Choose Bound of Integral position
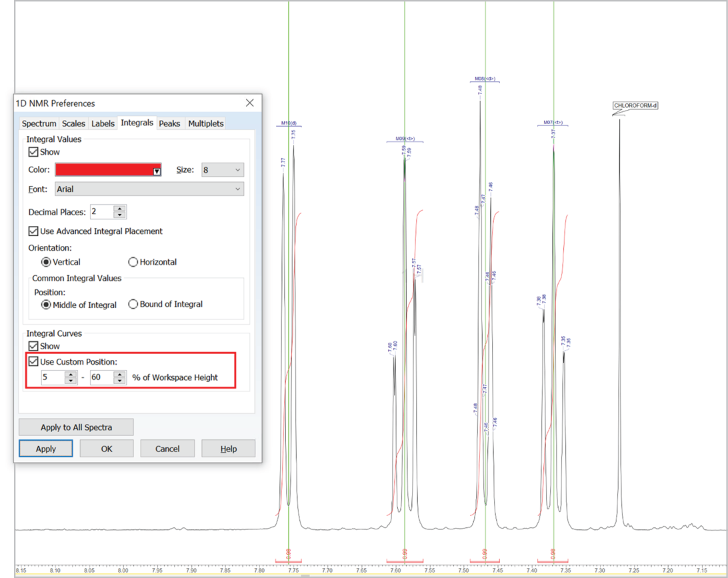Screen dimensions: 728x578 click(133, 304)
